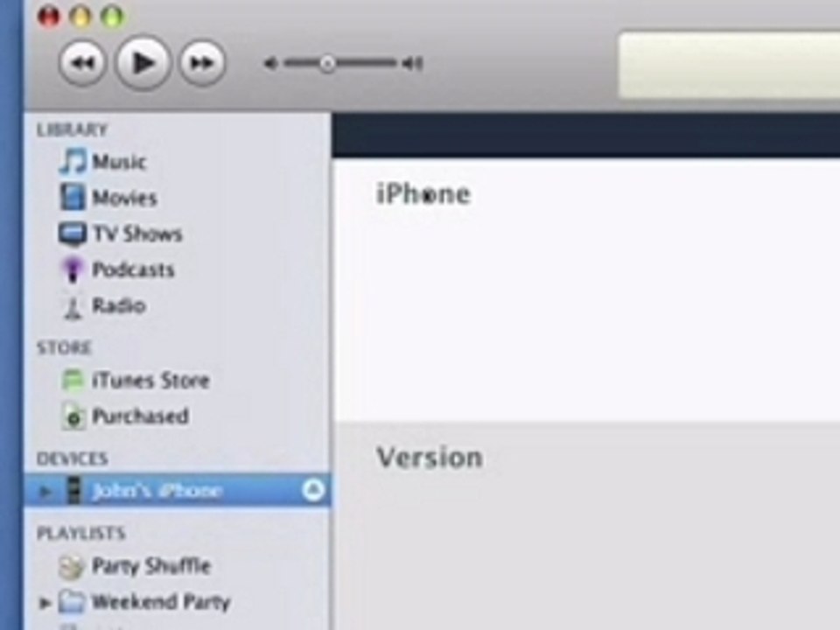Click the Purchased playlist icon
The height and width of the screenshot is (630, 840).
coord(73,416)
